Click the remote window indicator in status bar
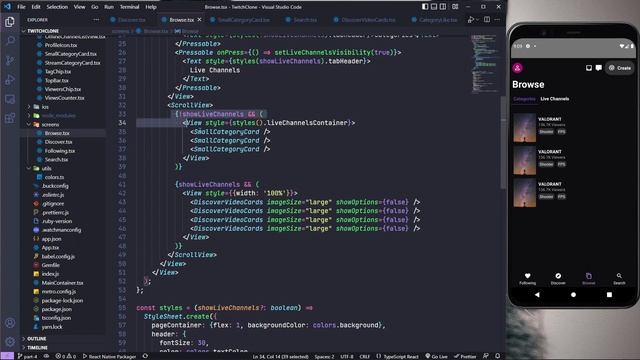640x360 pixels. [7, 356]
